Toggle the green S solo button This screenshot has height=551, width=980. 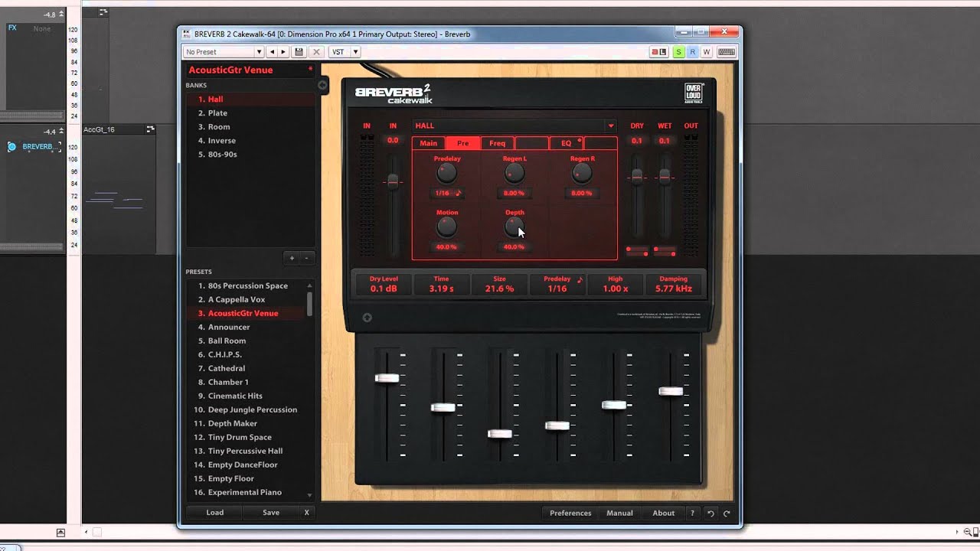point(678,52)
